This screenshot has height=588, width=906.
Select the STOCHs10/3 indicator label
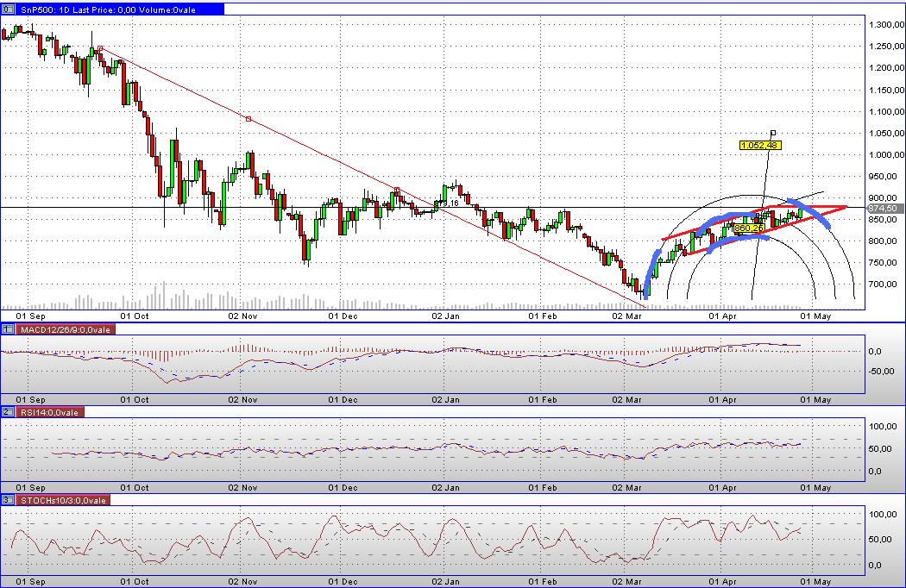tap(64, 501)
